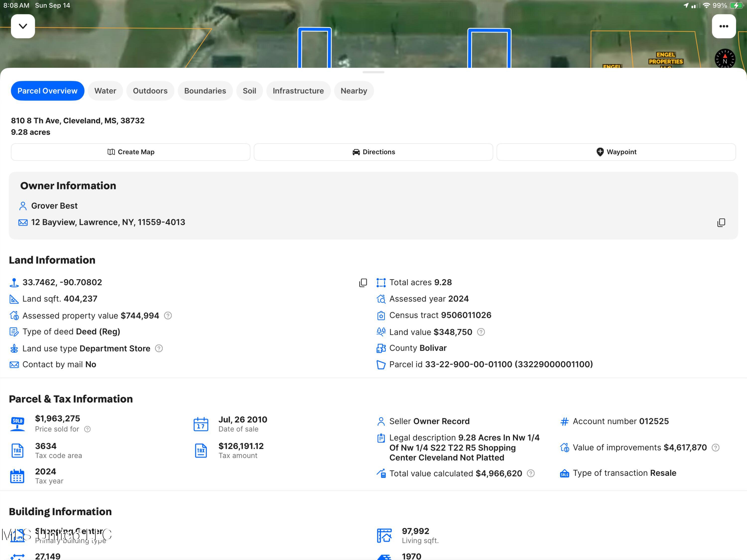747x560 pixels.
Task: Open help for Assessed property value
Action: pyautogui.click(x=168, y=315)
